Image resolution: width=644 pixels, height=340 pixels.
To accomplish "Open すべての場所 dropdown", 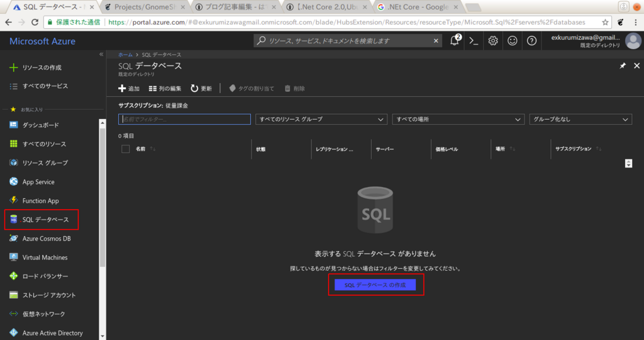I will [458, 119].
